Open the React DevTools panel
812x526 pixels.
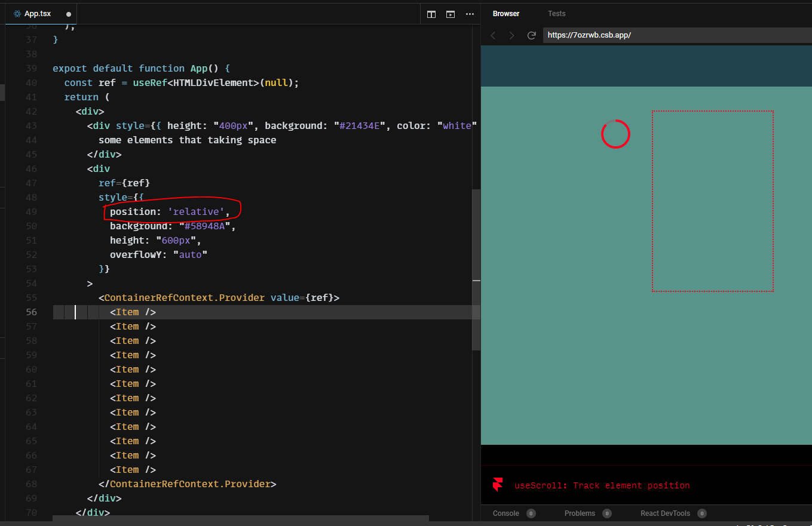click(x=665, y=513)
